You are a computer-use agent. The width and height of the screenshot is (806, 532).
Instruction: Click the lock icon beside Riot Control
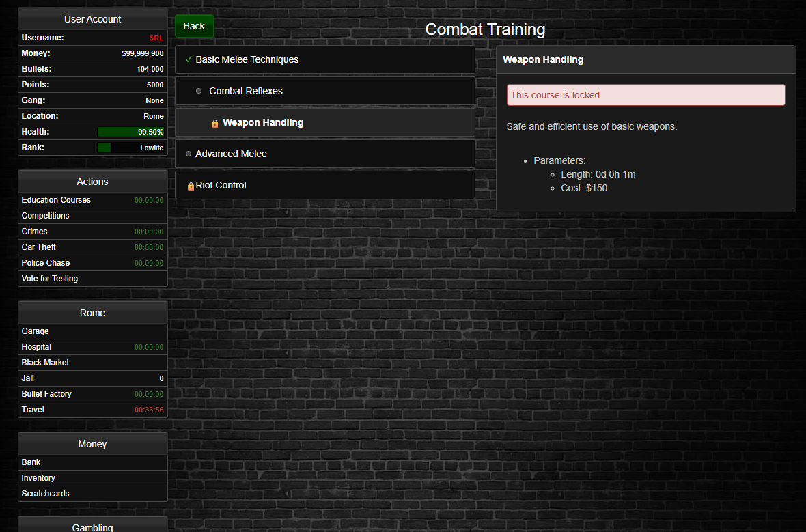[x=191, y=186]
